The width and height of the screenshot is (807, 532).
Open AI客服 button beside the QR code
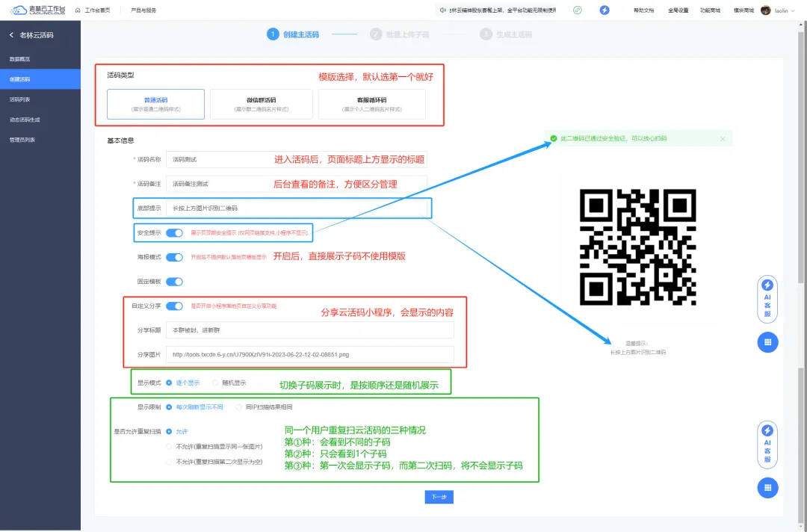[767, 298]
